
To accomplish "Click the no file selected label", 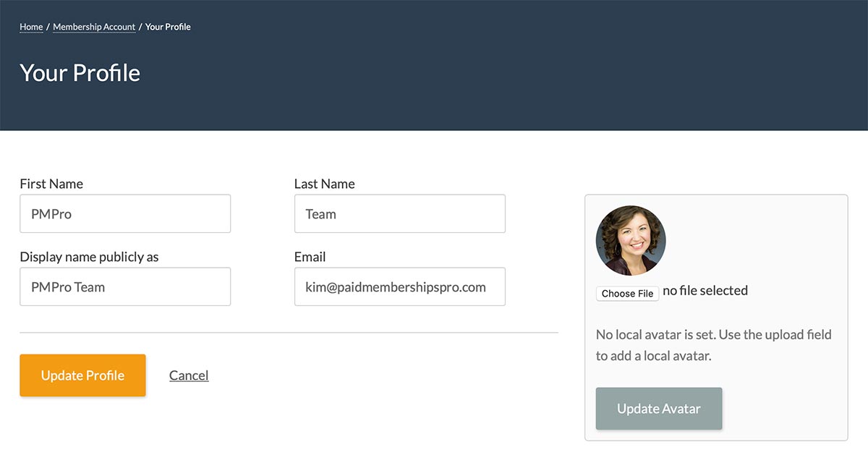I will click(x=705, y=290).
